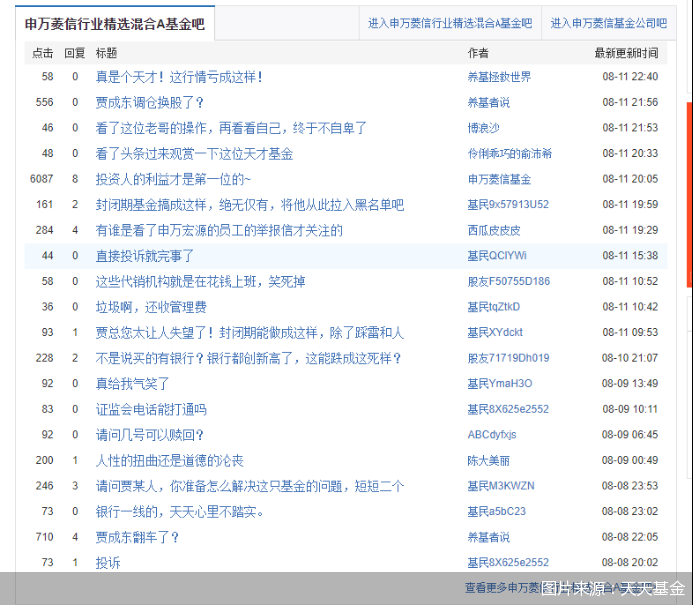Click the timestamp 08-08 20:02
This screenshot has height=605, width=693.
coord(630,562)
